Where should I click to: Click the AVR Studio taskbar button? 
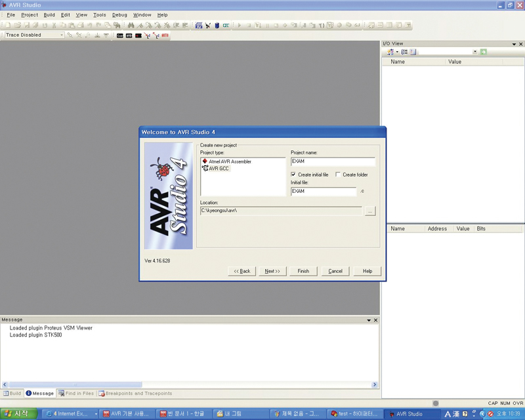tap(411, 413)
